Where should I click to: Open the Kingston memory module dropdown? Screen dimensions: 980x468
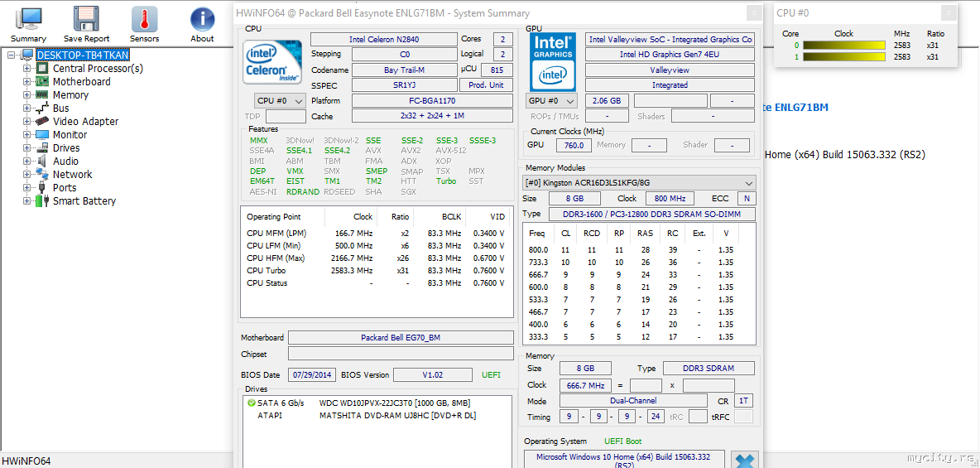click(x=639, y=182)
